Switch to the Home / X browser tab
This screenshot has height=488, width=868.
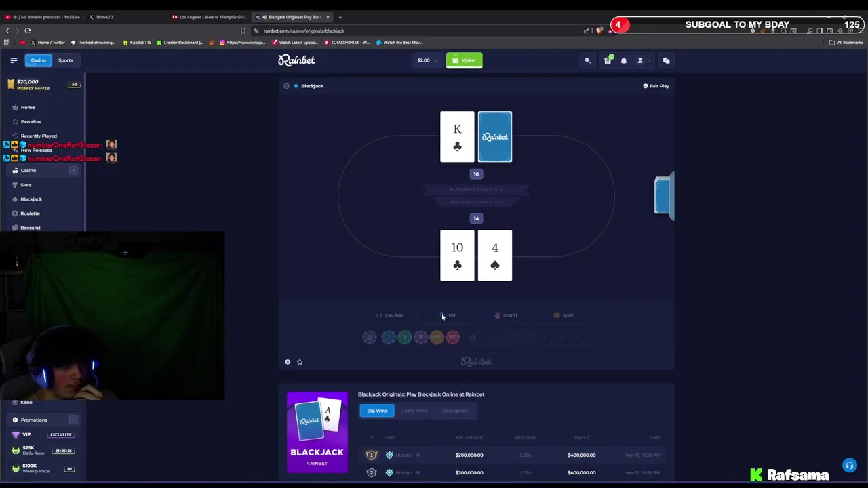coord(125,17)
